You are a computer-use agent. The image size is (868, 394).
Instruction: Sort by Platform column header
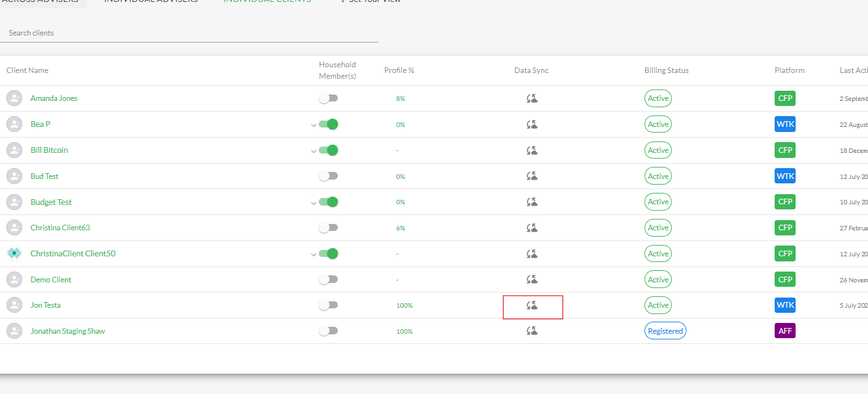(789, 70)
